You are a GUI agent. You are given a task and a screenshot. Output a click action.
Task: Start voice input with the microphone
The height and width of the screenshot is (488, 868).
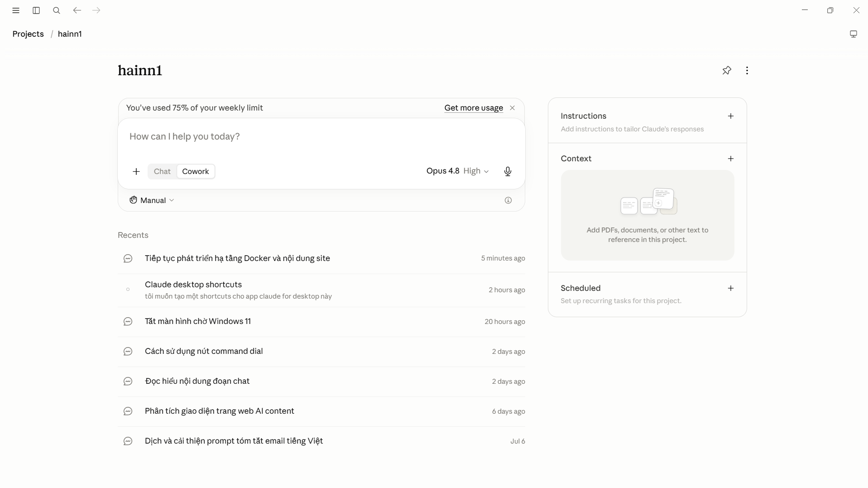tap(508, 171)
